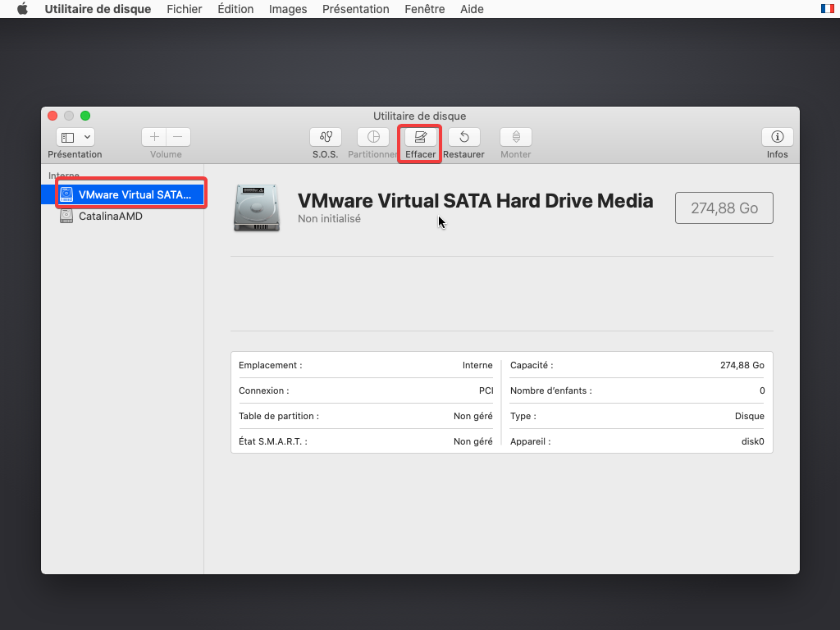The image size is (840, 630).
Task: Expand the Présentation dropdown chevron
Action: pyautogui.click(x=87, y=137)
